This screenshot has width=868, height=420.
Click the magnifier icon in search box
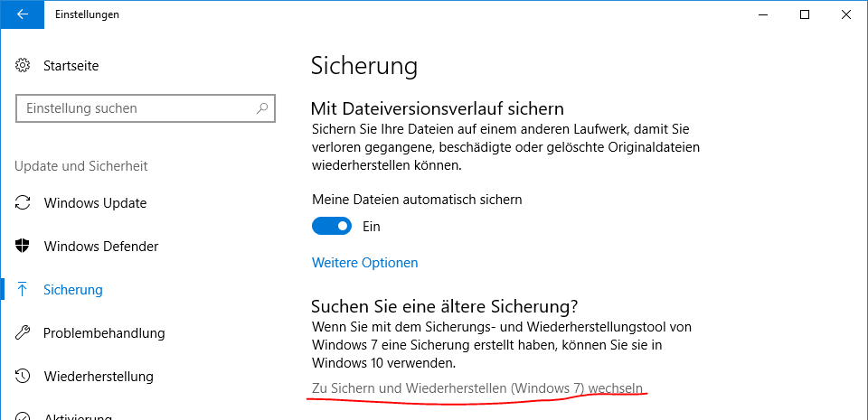(262, 108)
